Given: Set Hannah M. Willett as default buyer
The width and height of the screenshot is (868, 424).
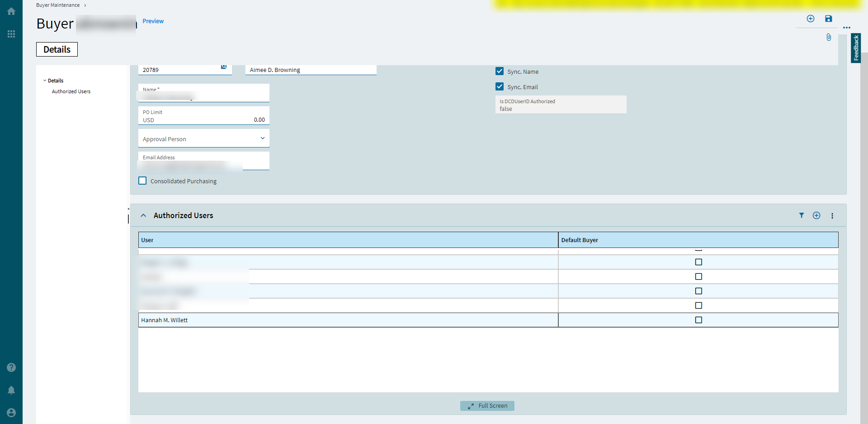Looking at the screenshot, I should pos(698,320).
